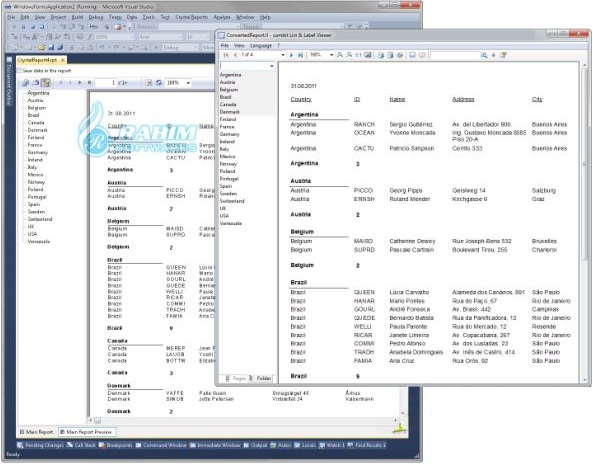Select Denmark in viewer country list

pos(230,112)
